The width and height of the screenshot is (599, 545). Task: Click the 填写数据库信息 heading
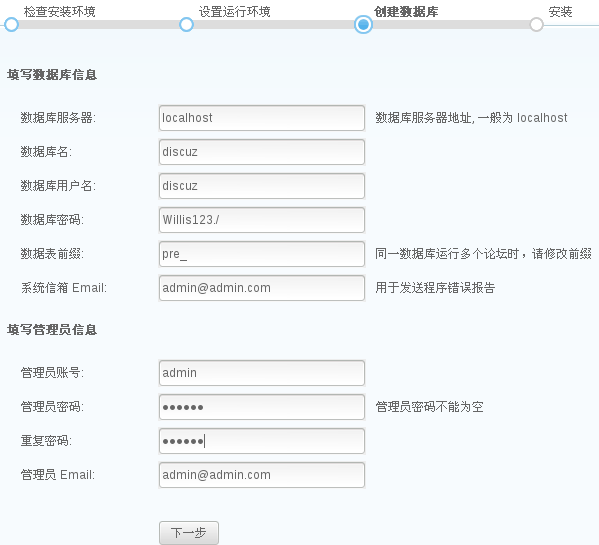(x=52, y=74)
